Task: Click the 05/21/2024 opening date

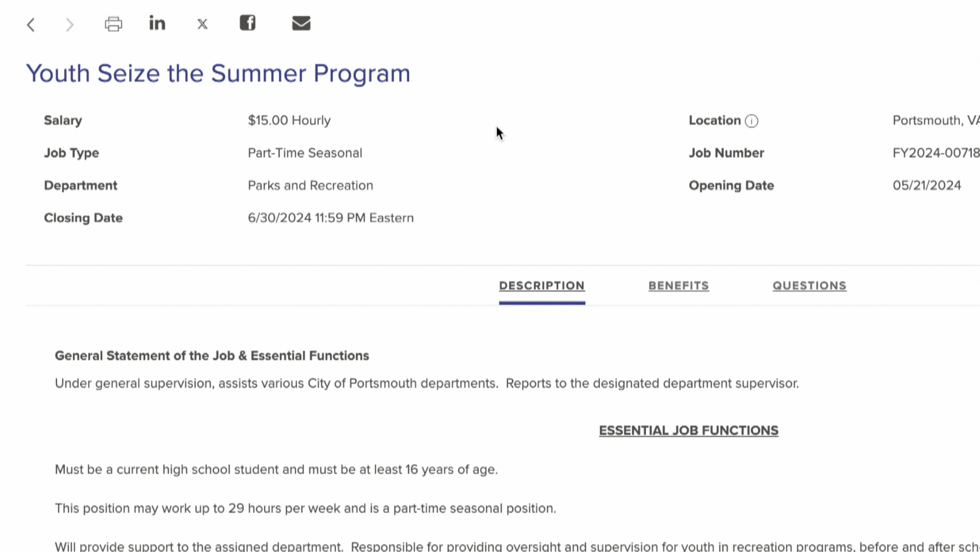Action: [x=927, y=186]
